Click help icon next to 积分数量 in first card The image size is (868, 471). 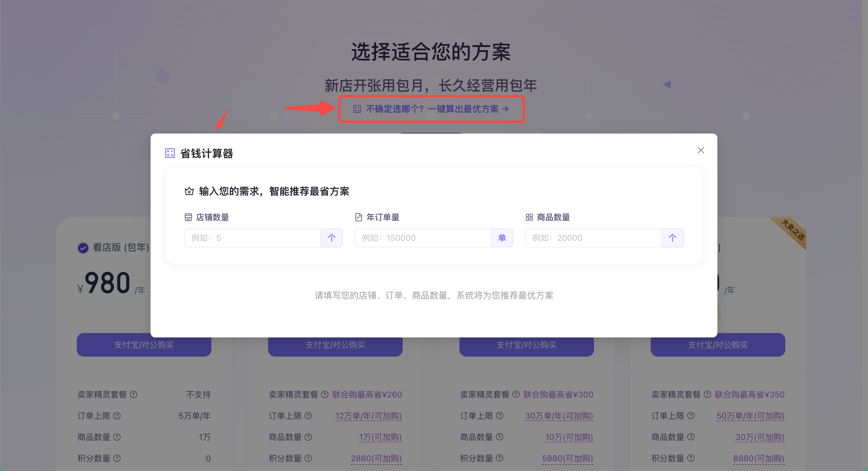tap(117, 458)
